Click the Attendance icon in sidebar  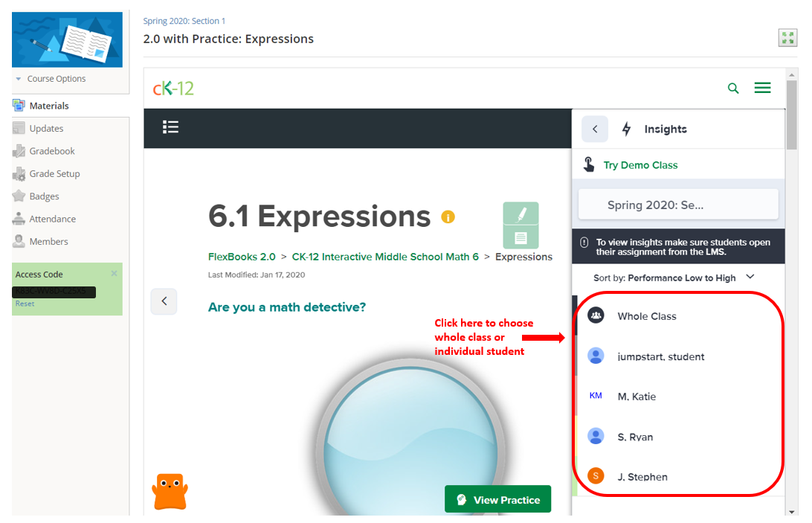coord(19,219)
